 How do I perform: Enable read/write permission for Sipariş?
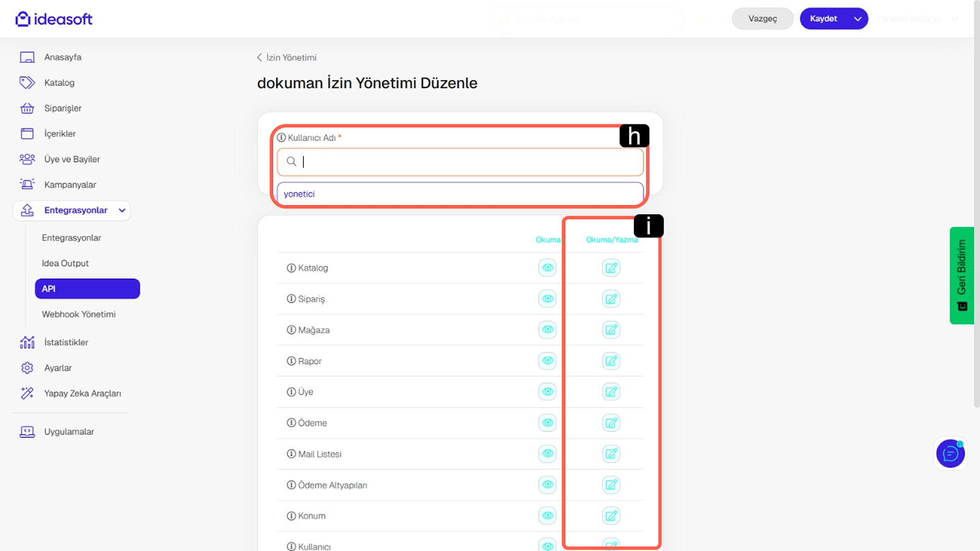(611, 299)
